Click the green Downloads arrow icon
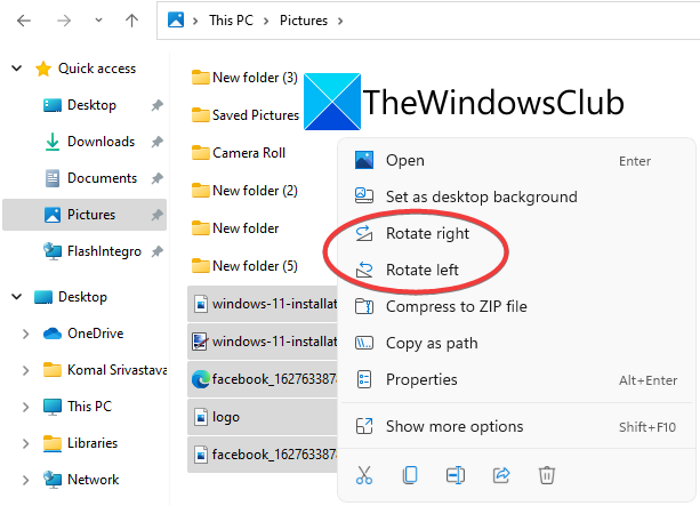Image resolution: width=700 pixels, height=506 pixels. 52,142
